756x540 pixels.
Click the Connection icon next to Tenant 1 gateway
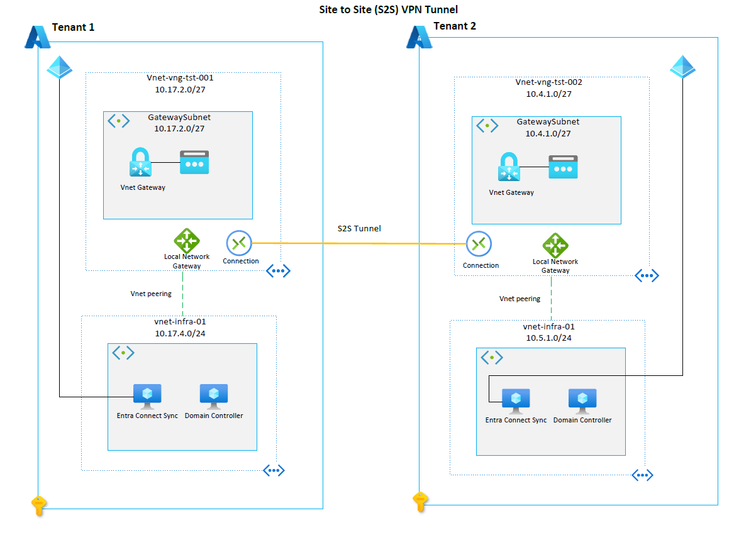click(239, 242)
